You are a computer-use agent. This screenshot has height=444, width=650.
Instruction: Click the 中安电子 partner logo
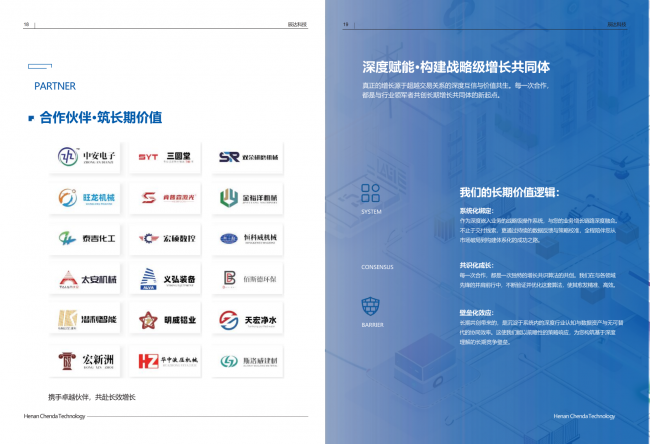click(x=87, y=157)
